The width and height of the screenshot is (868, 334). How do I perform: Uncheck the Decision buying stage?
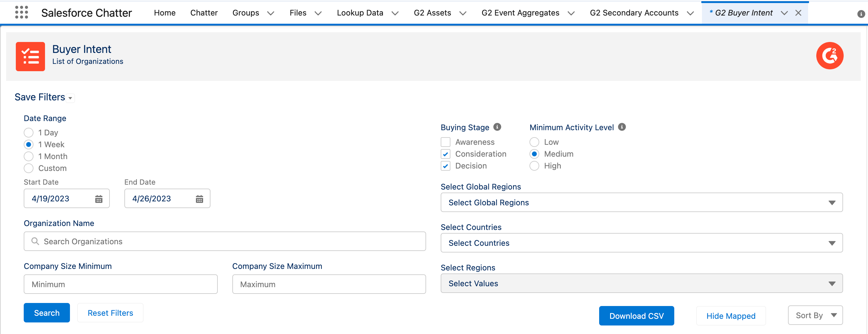[x=446, y=166]
